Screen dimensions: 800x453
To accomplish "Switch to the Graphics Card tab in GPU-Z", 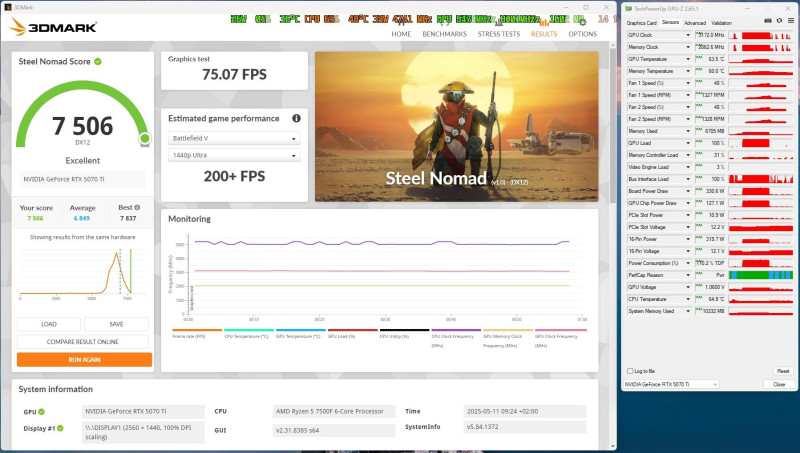I will (641, 23).
